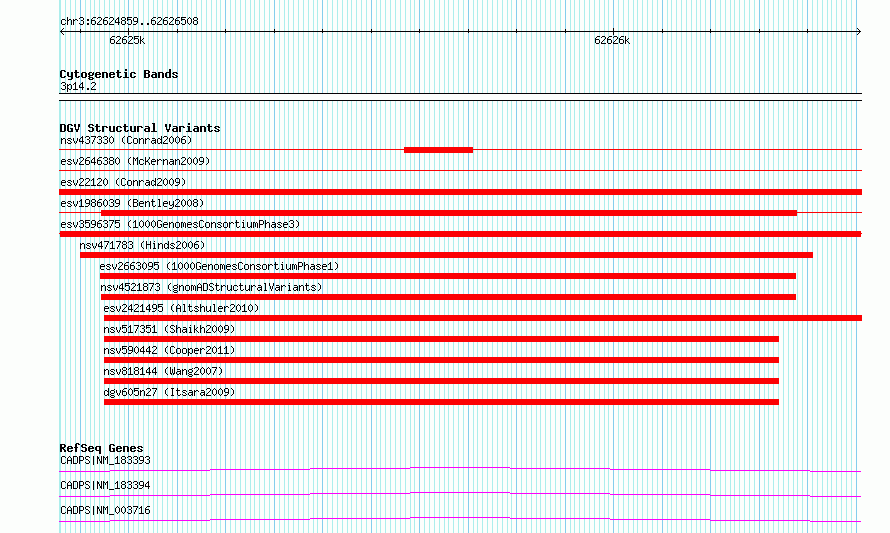Viewport: 890px width, 533px height.
Task: Select variant nsv437330 (Conrad2006) label
Action: (x=126, y=140)
